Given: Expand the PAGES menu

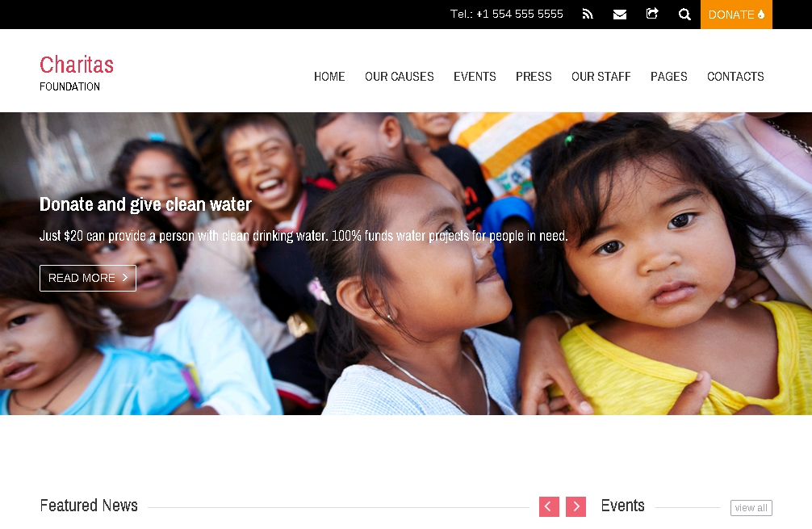Looking at the screenshot, I should [x=668, y=76].
